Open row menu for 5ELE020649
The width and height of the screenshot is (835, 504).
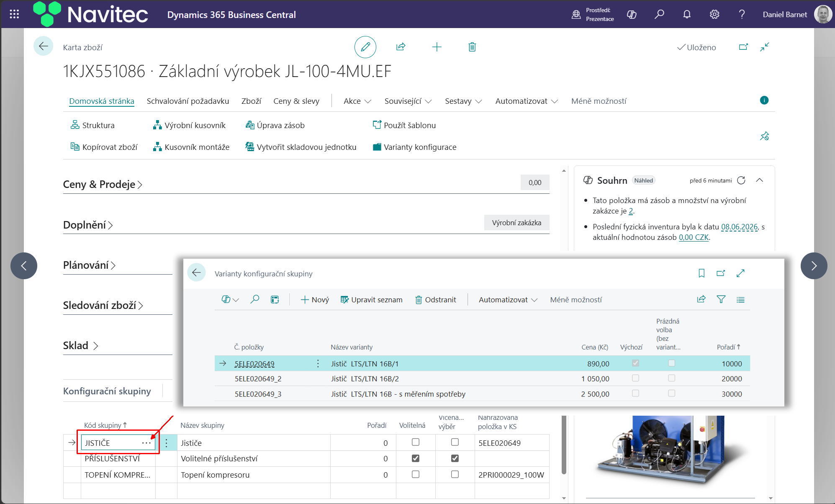tap(318, 363)
